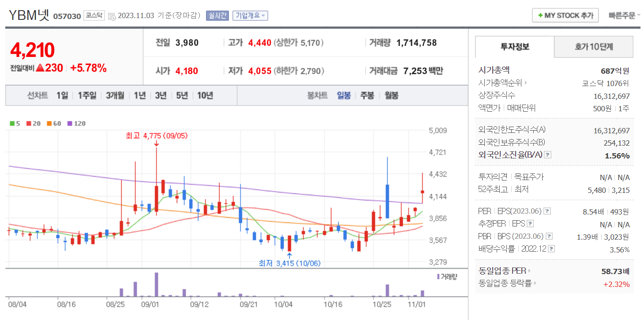
Task: Open the 기업개요 dropdown
Action: [x=250, y=15]
